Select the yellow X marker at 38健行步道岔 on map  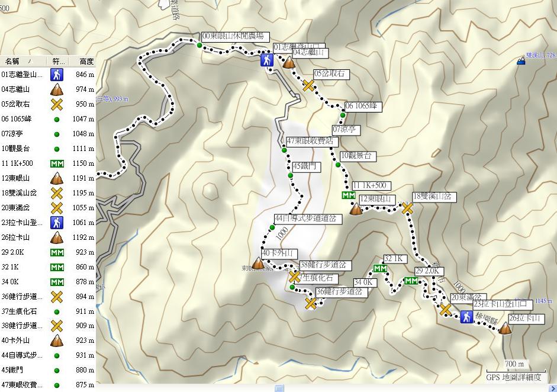coord(295,276)
